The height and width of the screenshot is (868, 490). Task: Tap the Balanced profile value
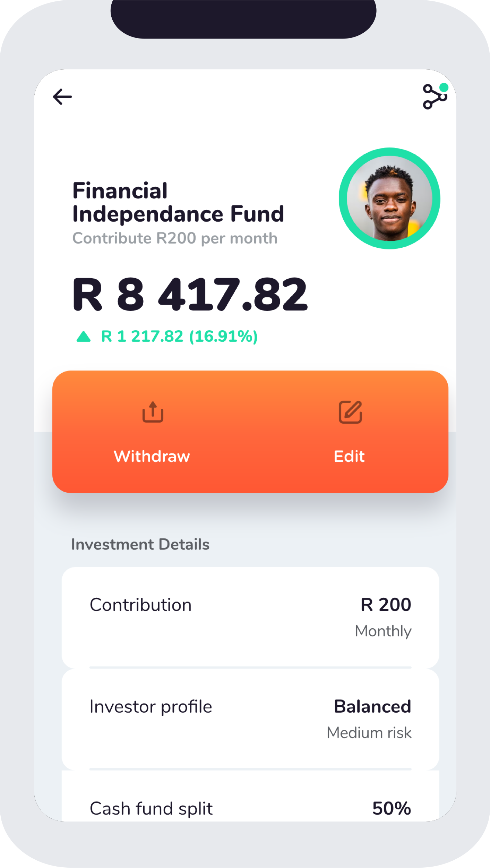click(372, 706)
